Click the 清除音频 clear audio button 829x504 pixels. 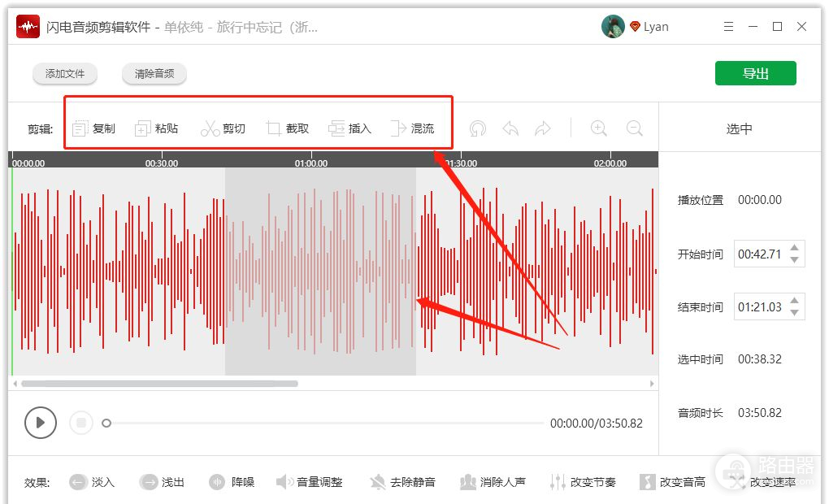click(154, 73)
